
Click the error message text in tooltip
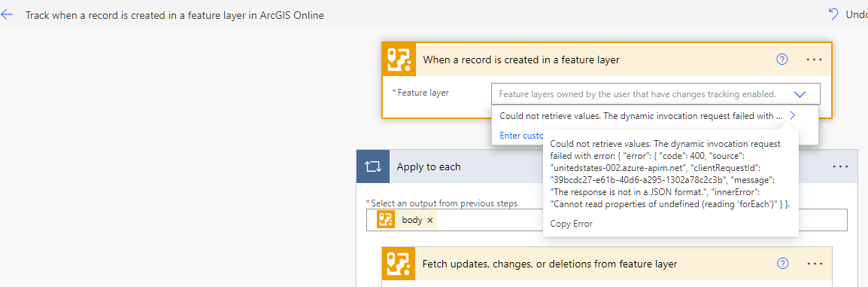click(x=670, y=174)
